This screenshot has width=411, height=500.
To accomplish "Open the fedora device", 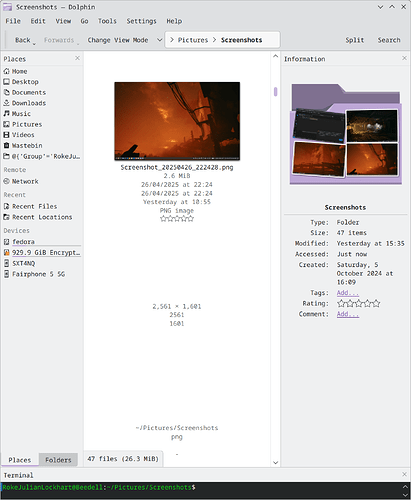I will tap(42, 242).
